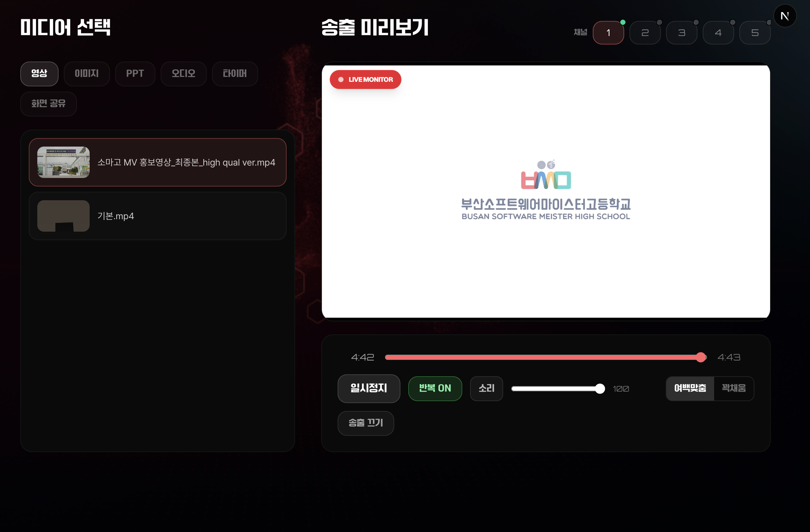Switch to channel 3
The width and height of the screenshot is (810, 532).
[x=682, y=33]
